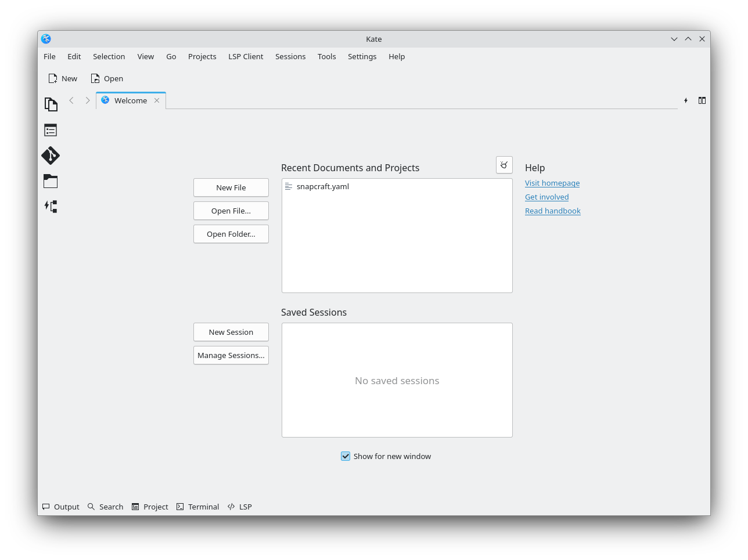Select the Welcome tab
Viewport: 748px width, 560px height.
coord(131,100)
